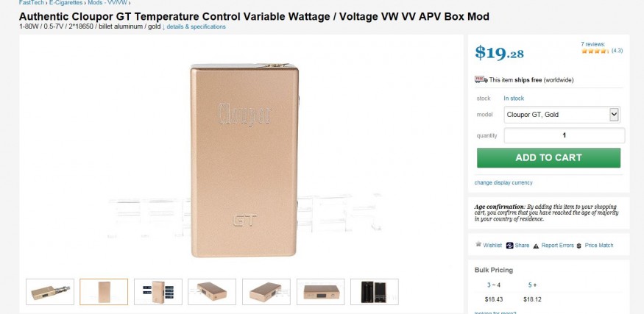This screenshot has width=644, height=314.
Task: Open the model dropdown for Cloupor GT, Gold
Action: (562, 115)
